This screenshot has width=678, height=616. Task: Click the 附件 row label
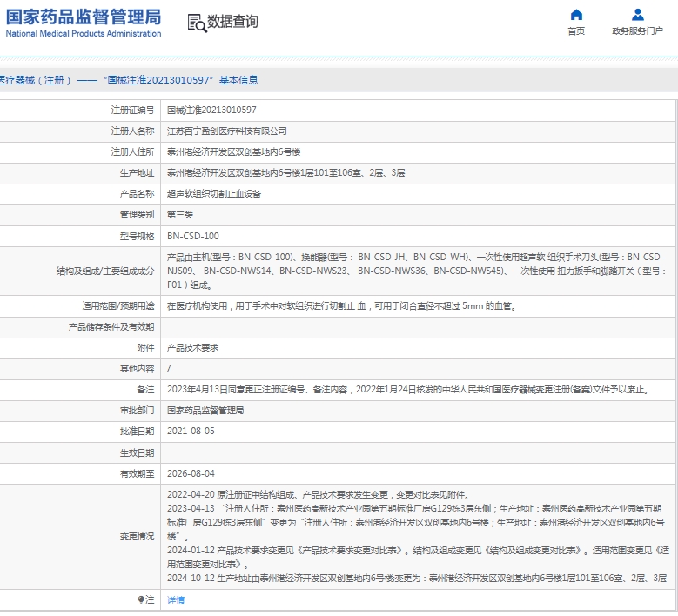coord(145,348)
